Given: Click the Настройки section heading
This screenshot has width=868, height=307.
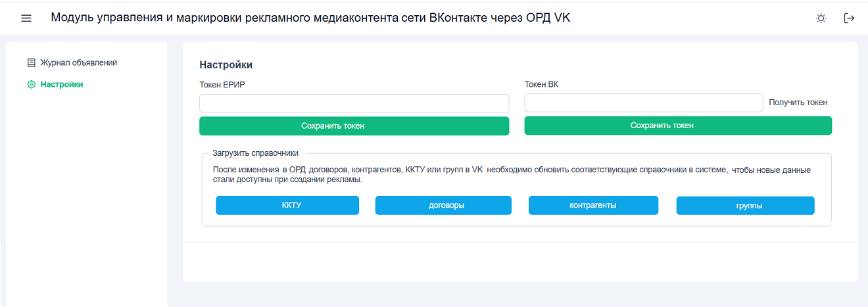Looking at the screenshot, I should (x=226, y=65).
